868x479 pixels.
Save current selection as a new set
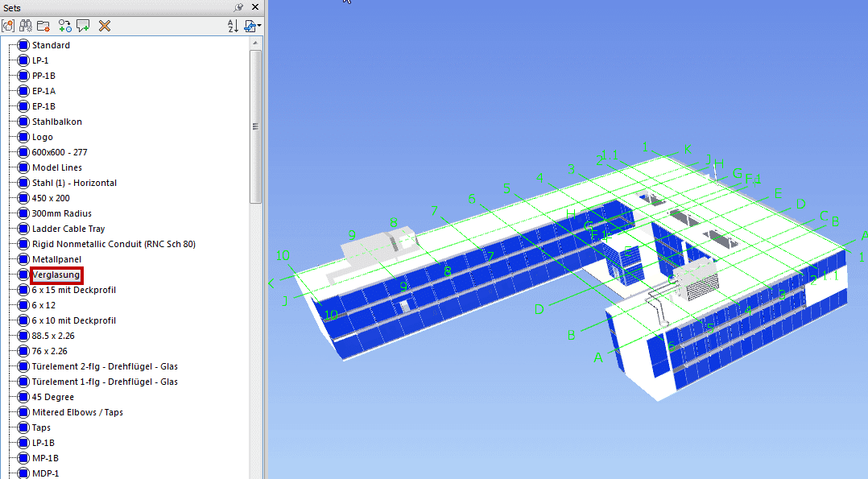[8, 25]
